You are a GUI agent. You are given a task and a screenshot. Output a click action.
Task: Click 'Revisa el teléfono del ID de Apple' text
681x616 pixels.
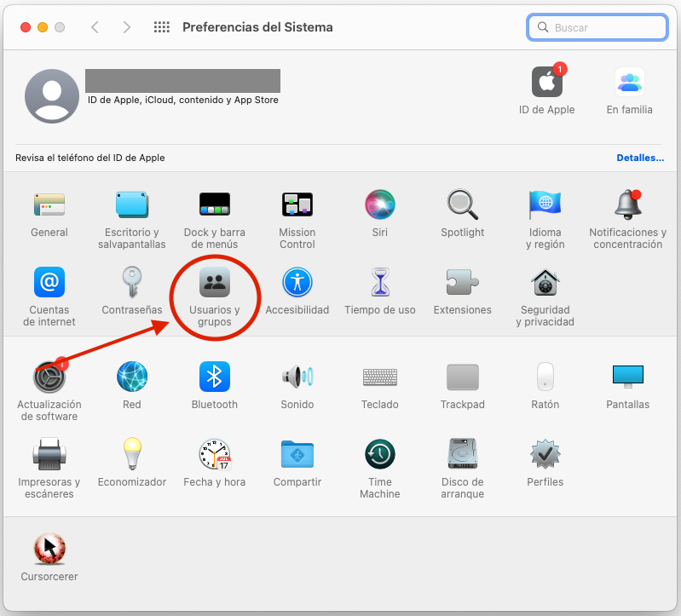89,158
